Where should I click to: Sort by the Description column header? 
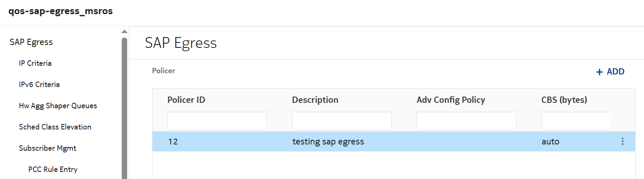click(315, 100)
